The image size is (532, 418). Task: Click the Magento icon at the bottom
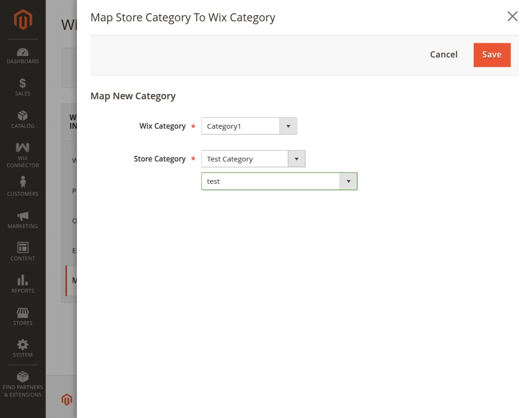pos(66,399)
